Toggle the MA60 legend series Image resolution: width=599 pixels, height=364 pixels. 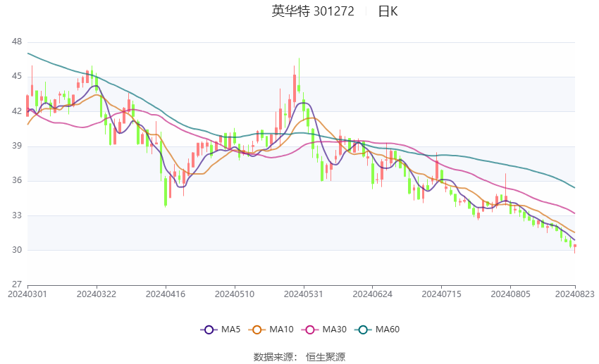[377, 330]
